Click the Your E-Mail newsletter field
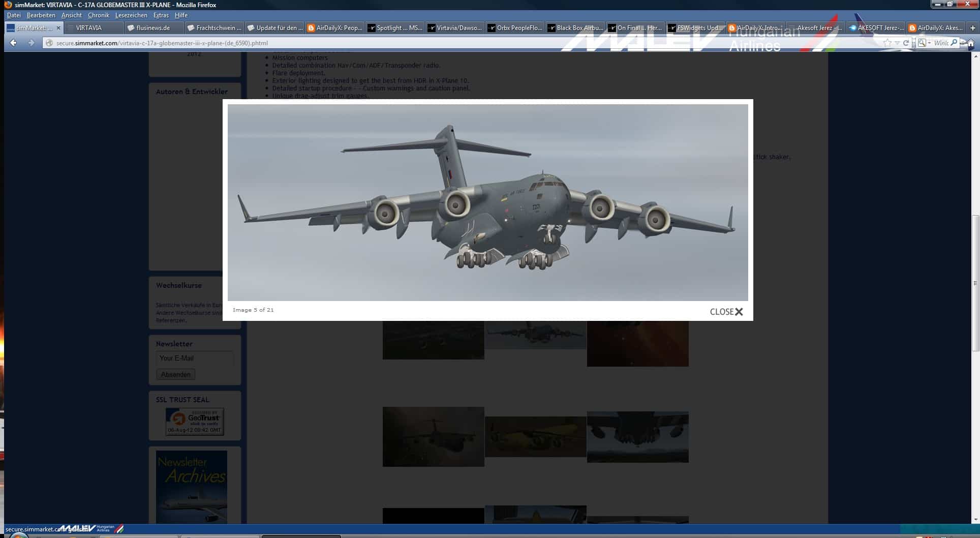 [x=194, y=358]
